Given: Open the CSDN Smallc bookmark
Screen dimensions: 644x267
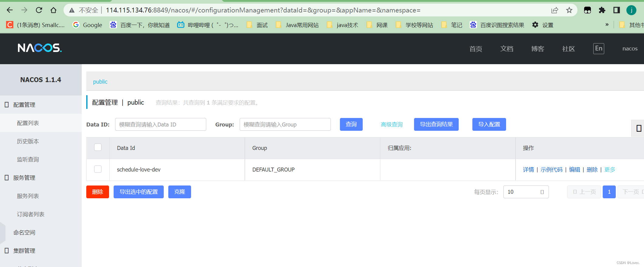Looking at the screenshot, I should coord(36,25).
